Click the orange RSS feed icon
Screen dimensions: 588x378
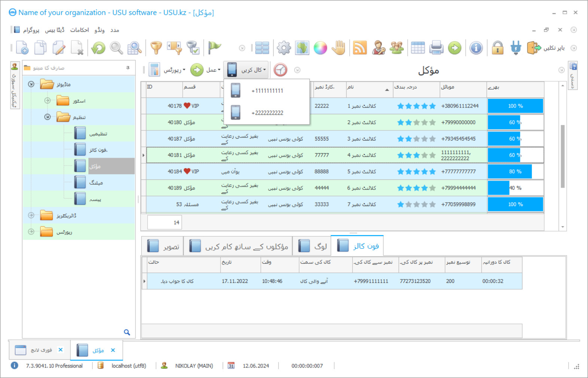pos(360,48)
